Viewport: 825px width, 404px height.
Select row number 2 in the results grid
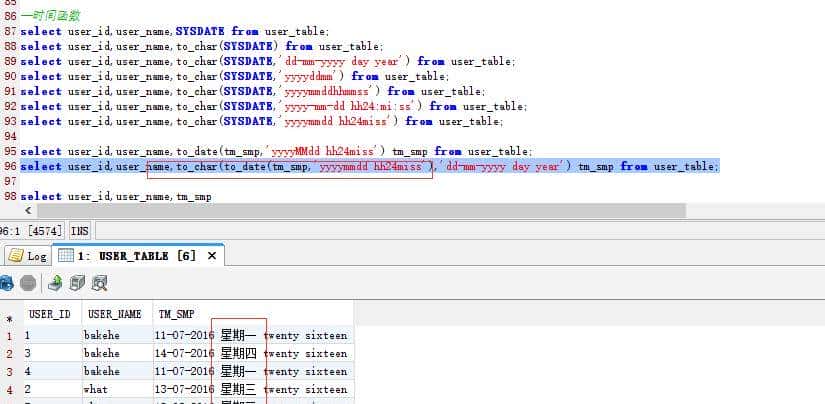pyautogui.click(x=9, y=354)
